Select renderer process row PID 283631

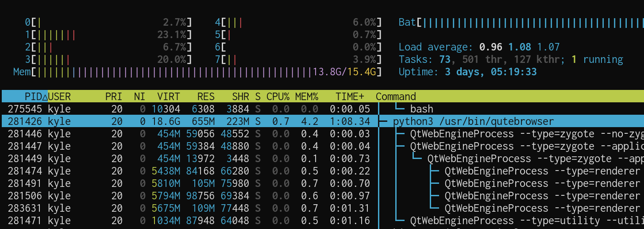323,208
